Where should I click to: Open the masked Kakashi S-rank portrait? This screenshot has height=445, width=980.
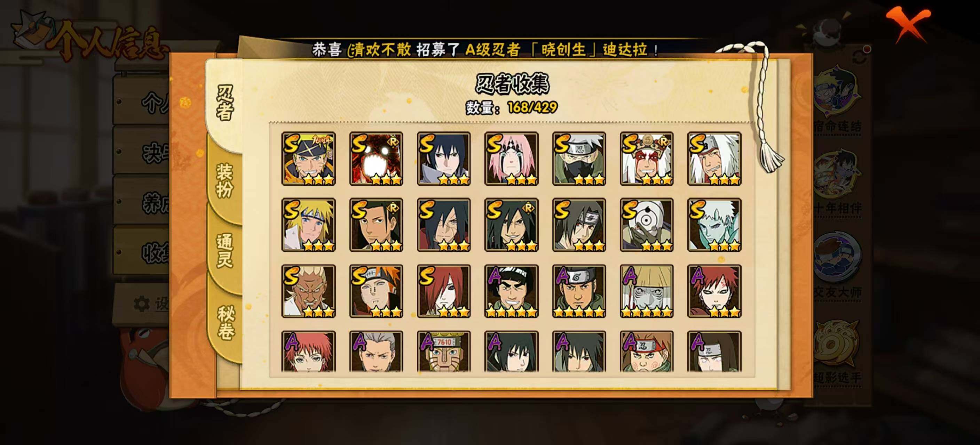[579, 159]
